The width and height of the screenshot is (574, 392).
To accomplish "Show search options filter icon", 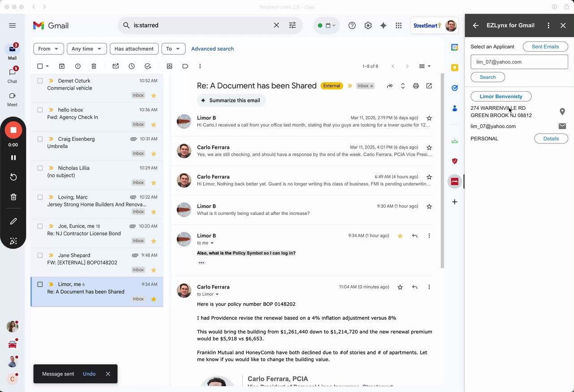I will point(292,26).
